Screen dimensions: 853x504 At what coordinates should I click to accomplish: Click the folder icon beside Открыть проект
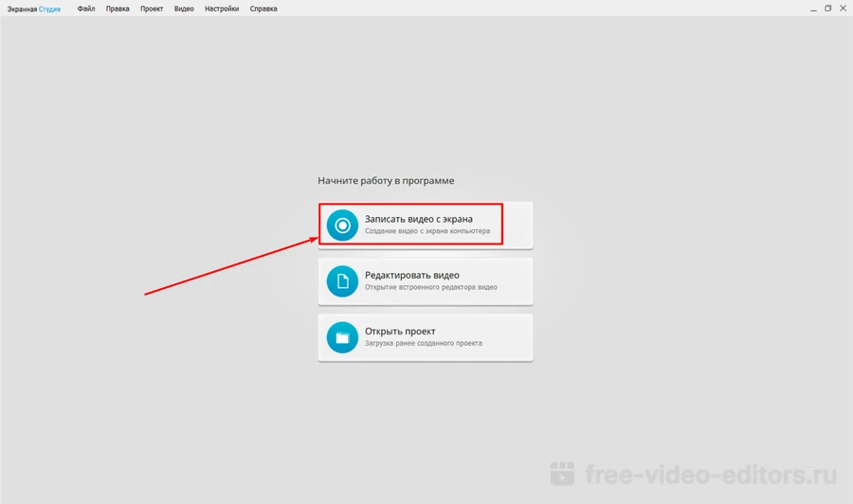342,337
